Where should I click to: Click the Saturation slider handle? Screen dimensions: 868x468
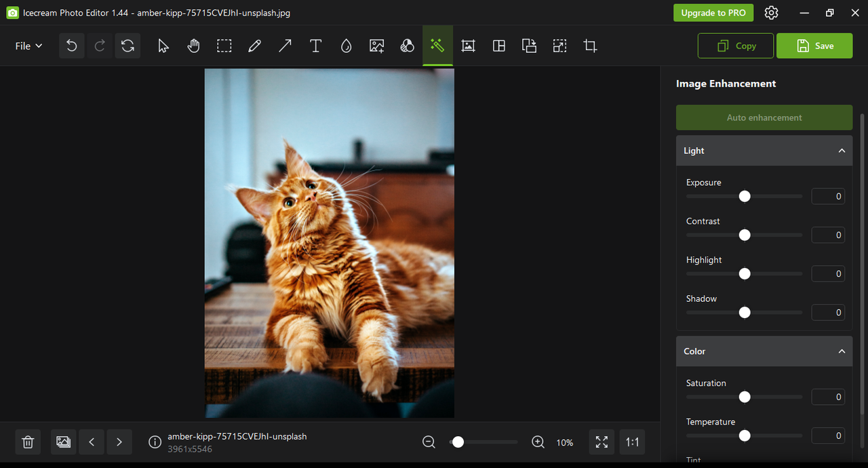coord(745,397)
